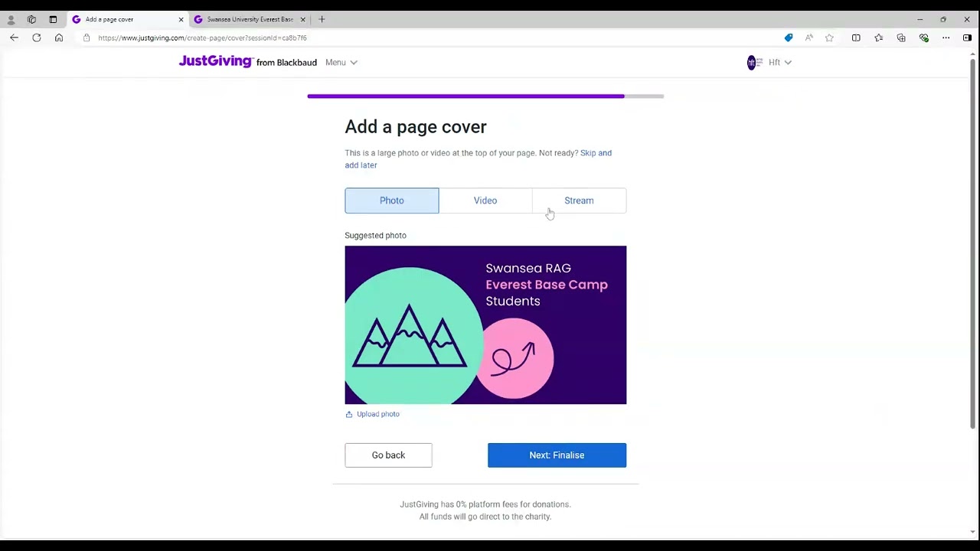Screen dimensions: 980x551
Task: Click the page vertical scrollbar
Action: [x=973, y=243]
